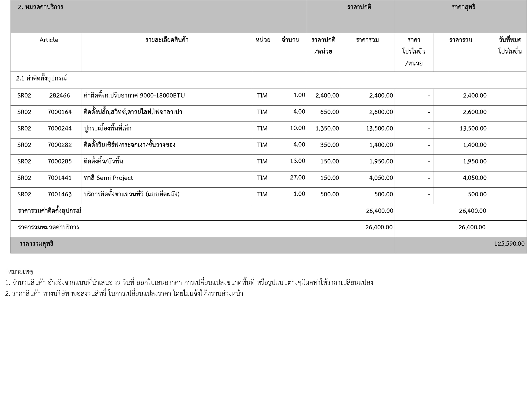Image resolution: width=532 pixels, height=399 pixels.
Task: Select the 2.1 ค่าติดตั้งอุปกรณ์ subsection row
Action: point(41,78)
